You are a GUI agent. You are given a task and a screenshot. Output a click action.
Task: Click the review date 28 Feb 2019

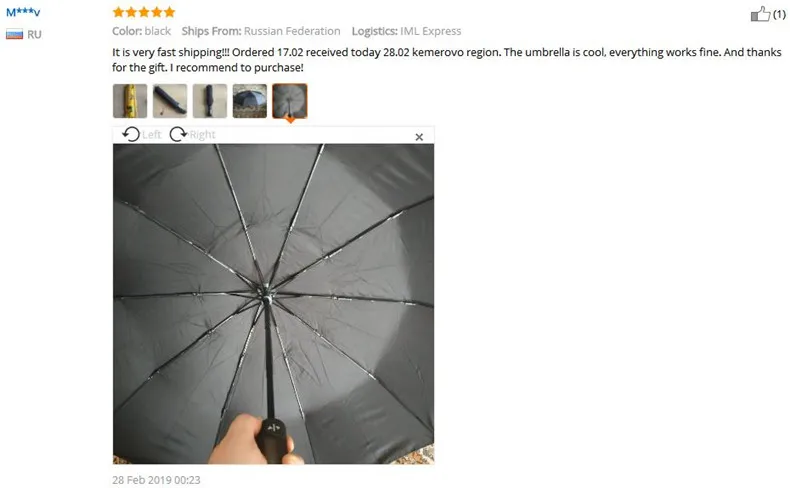pos(156,480)
